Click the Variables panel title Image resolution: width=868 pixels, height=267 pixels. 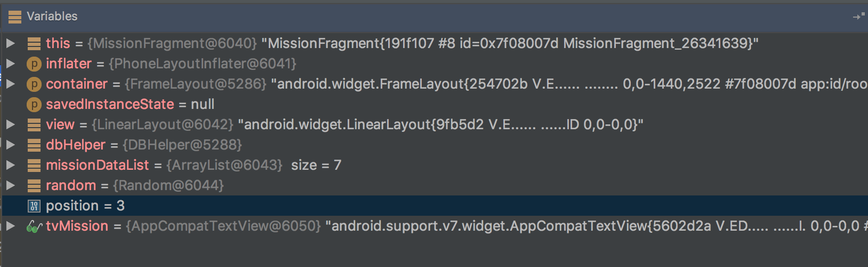coord(52,17)
